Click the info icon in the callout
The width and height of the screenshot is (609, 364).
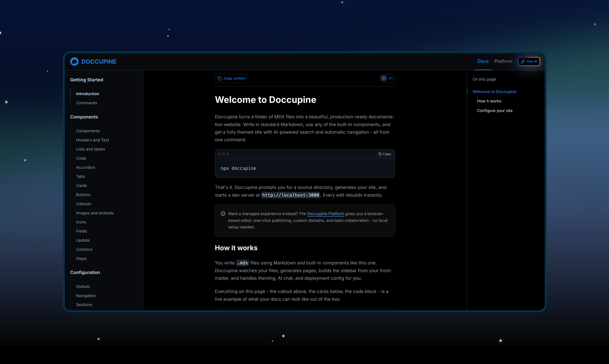223,214
